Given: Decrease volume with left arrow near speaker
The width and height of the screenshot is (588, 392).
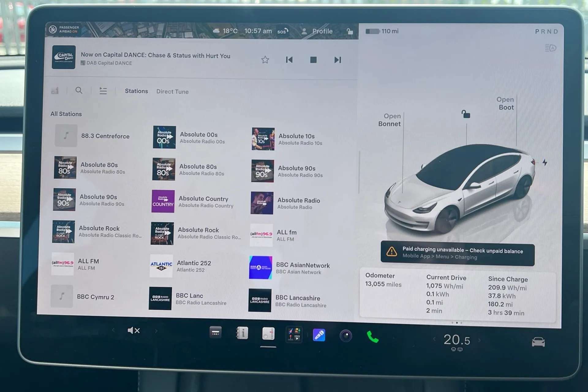Looking at the screenshot, I should click(x=114, y=330).
